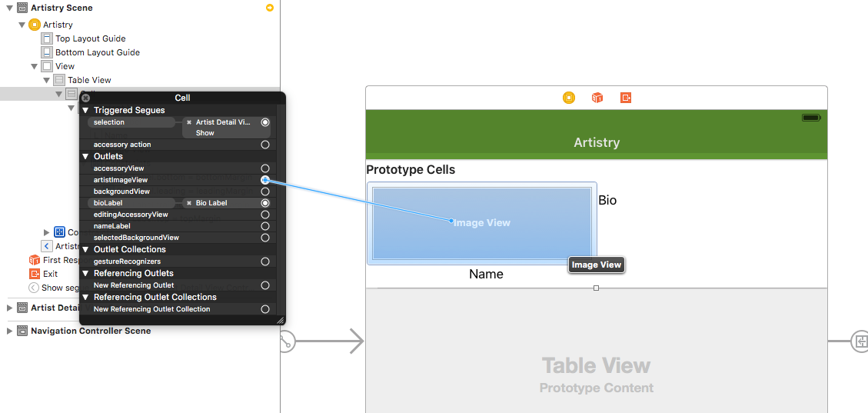868x413 pixels.
Task: Click the yellow view controller icon above canvas
Action: [568, 98]
